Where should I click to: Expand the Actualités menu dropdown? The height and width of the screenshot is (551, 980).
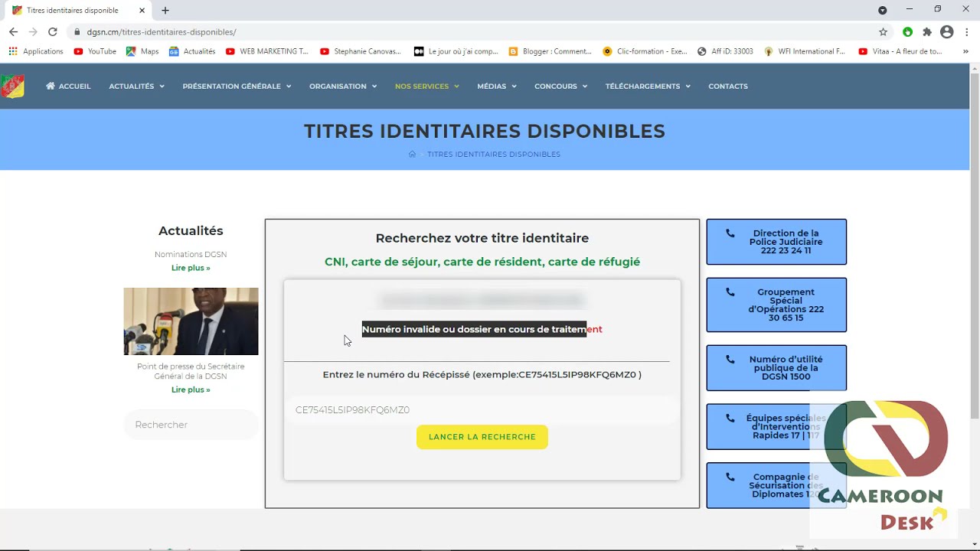pos(136,86)
